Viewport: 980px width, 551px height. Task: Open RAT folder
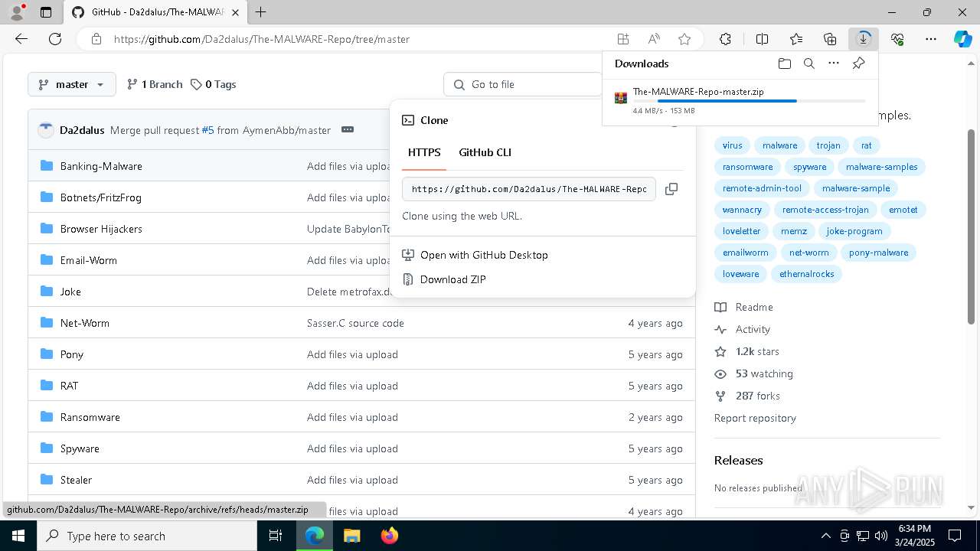click(x=69, y=386)
